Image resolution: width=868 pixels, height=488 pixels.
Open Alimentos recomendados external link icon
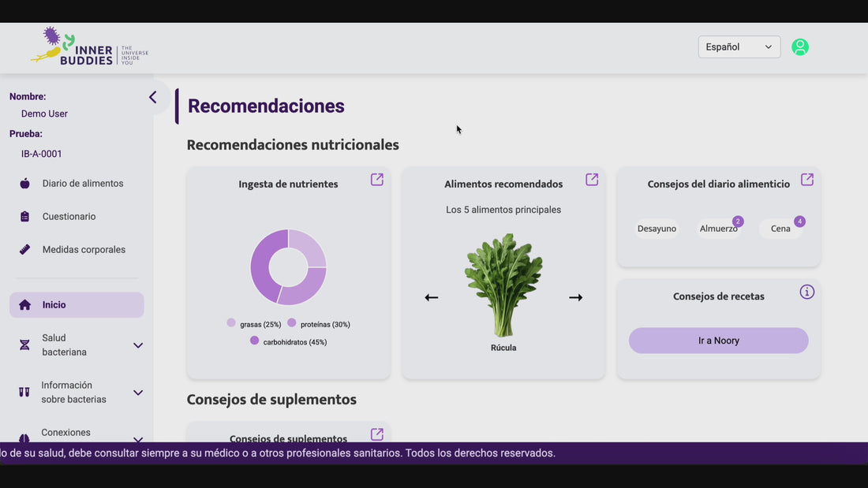pos(592,180)
